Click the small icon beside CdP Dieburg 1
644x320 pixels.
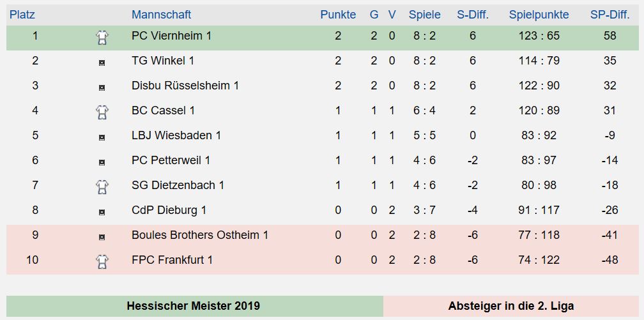click(x=102, y=212)
